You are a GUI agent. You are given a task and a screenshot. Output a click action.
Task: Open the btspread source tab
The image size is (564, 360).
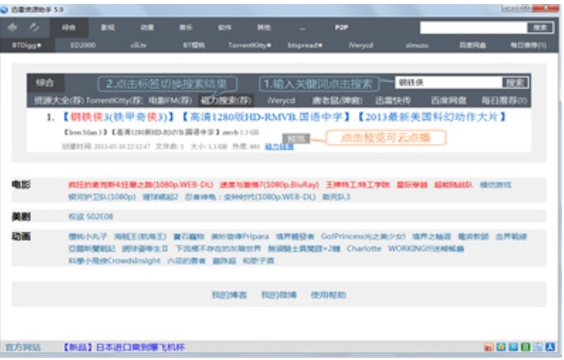[x=305, y=45]
